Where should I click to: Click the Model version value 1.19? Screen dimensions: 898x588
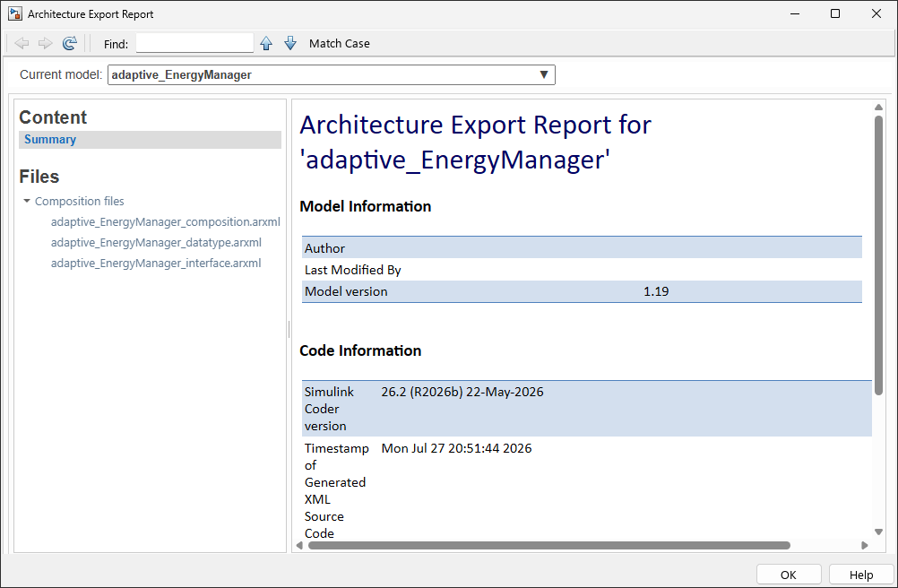656,291
